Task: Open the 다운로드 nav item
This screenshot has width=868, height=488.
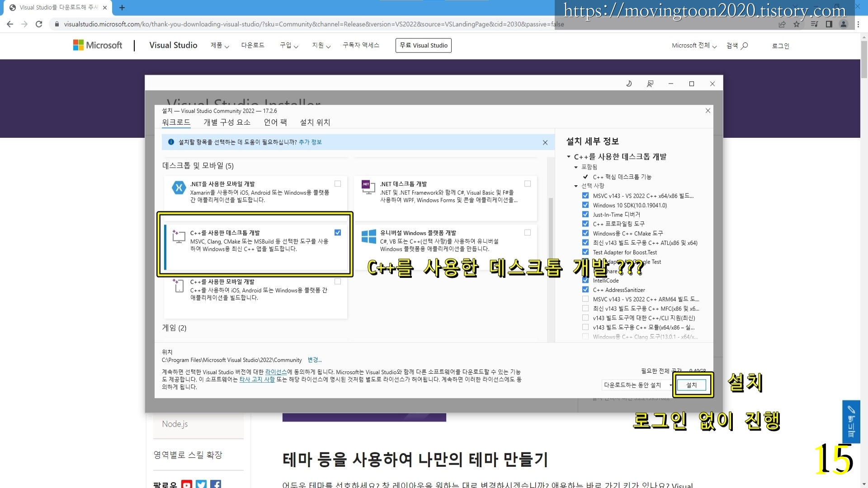Action: tap(253, 45)
